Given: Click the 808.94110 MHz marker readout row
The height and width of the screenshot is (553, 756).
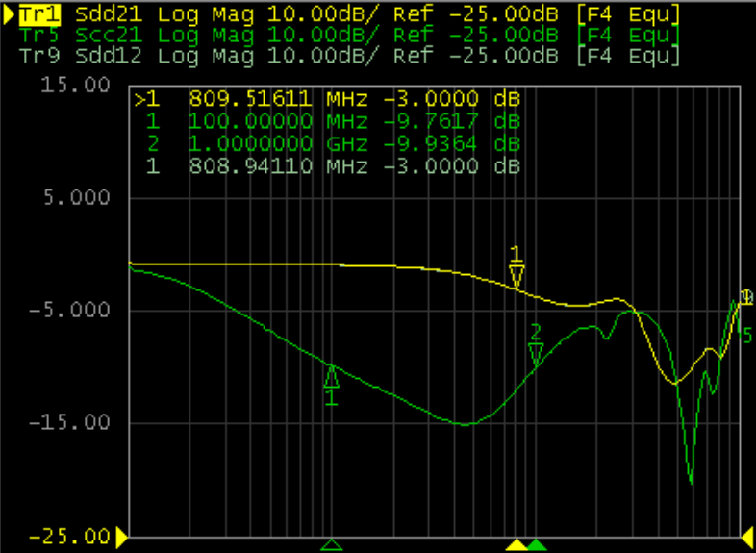Looking at the screenshot, I should click(x=327, y=165).
